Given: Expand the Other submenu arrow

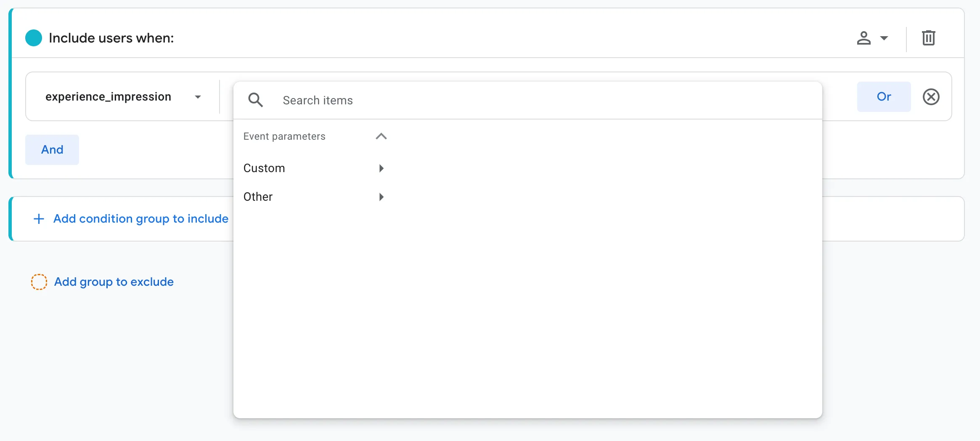Looking at the screenshot, I should 381,197.
